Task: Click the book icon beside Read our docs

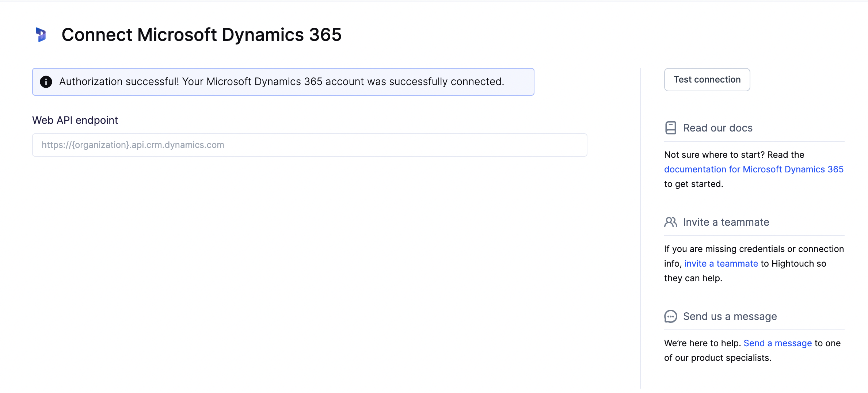Action: tap(671, 127)
